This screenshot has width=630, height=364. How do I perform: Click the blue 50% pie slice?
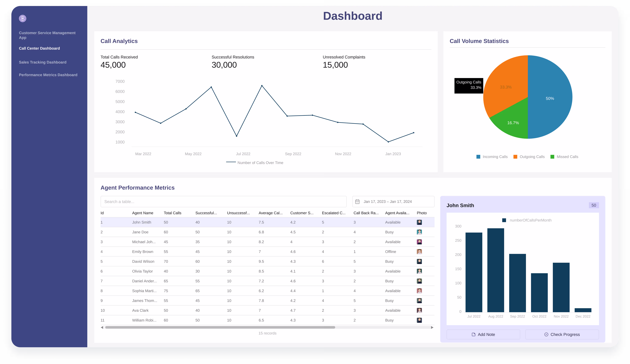(x=550, y=97)
